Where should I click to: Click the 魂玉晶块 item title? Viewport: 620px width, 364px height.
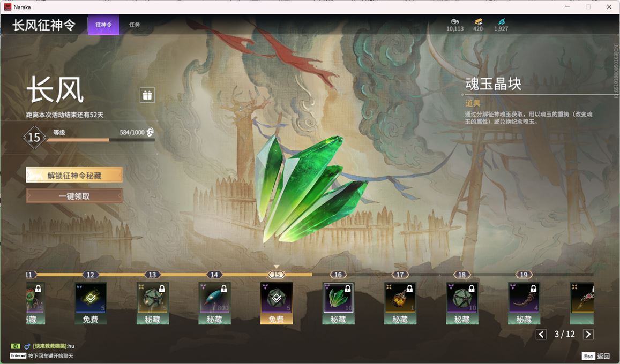coord(493,84)
